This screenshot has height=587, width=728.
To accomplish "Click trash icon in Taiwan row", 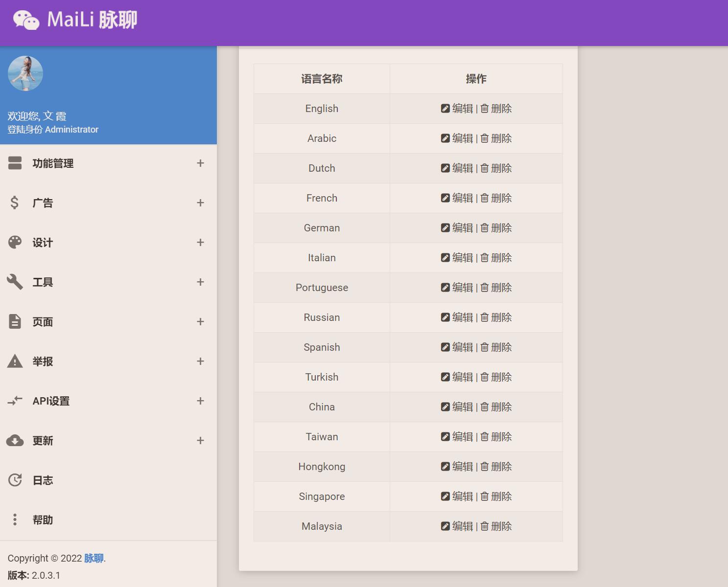I will pyautogui.click(x=485, y=437).
